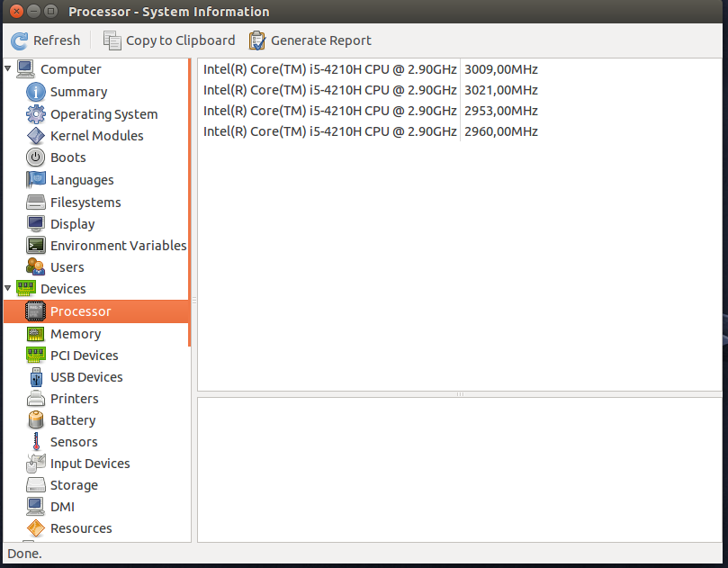Select the Sensors entry label

click(x=75, y=442)
